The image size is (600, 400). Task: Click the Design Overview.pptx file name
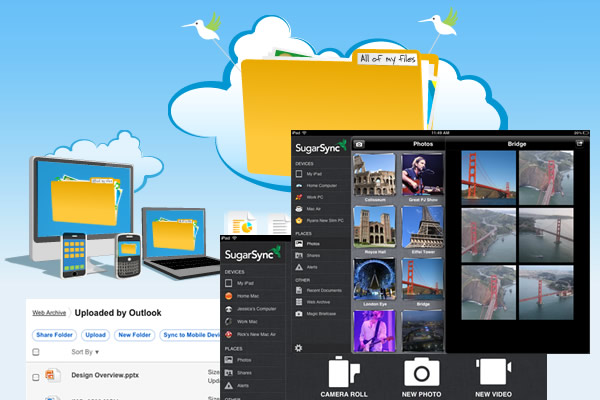coord(105,376)
